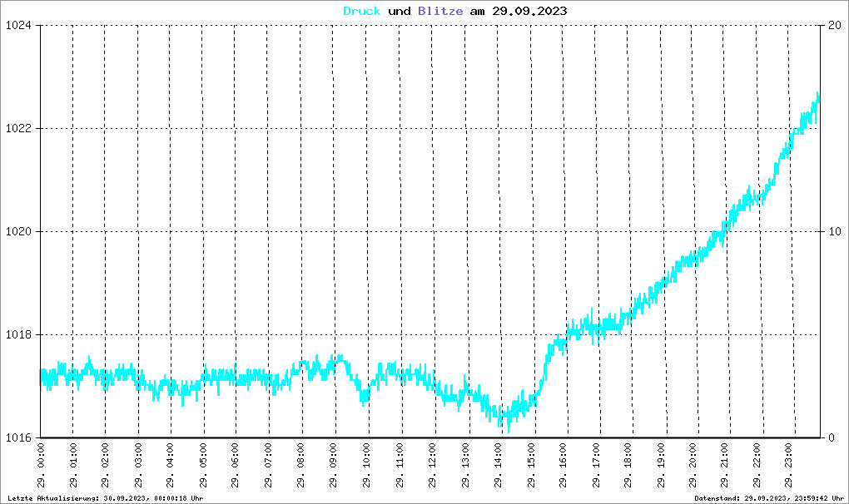Click the time label '29. 11:00'
Screen dimensions: 849x504
pyautogui.click(x=400, y=466)
